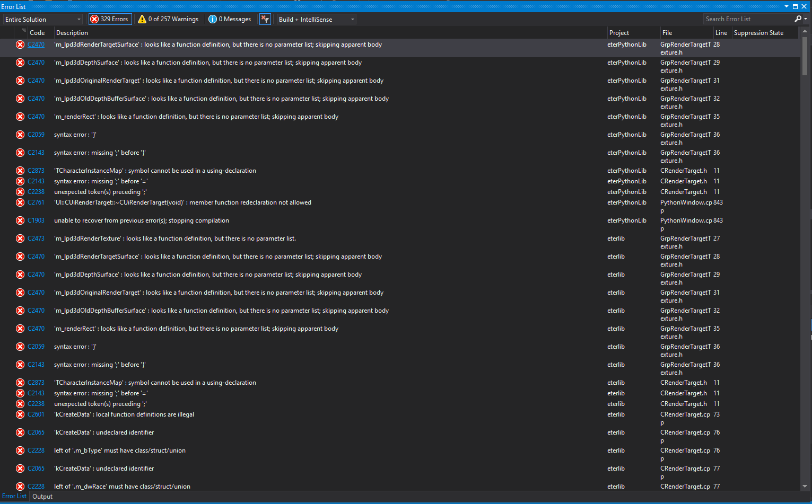Switch to the Output tab

pyautogui.click(x=42, y=497)
